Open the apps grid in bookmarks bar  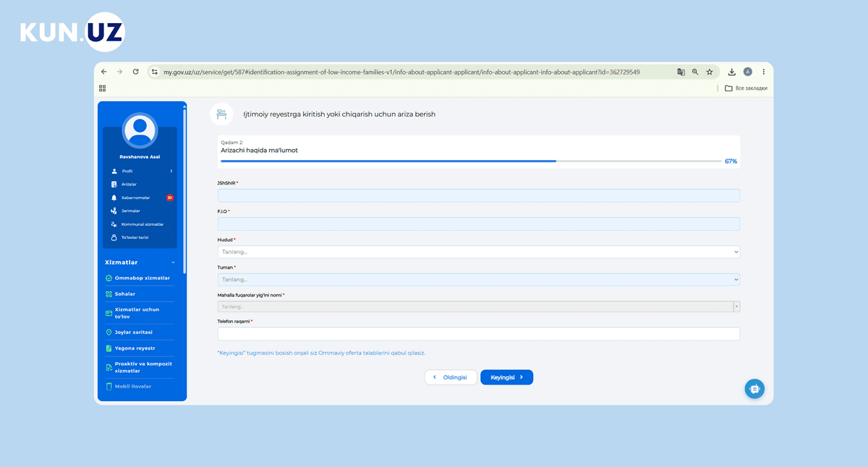tap(103, 88)
